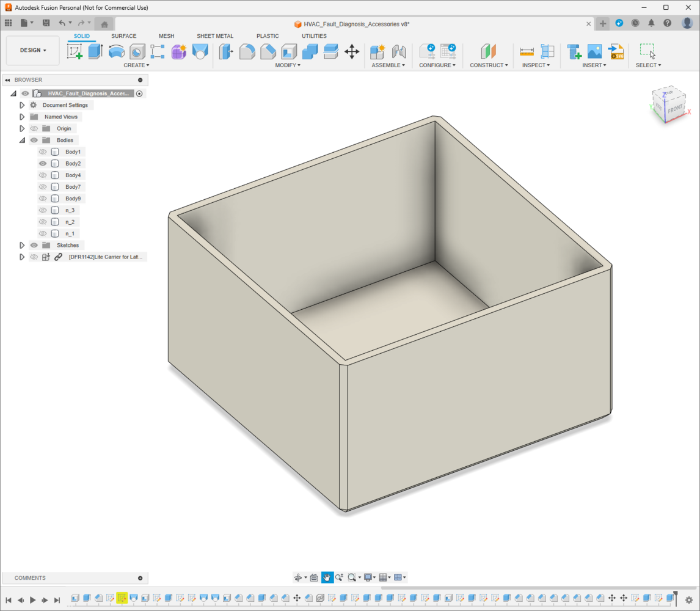
Task: Expand the DFR1142 Lite Carrier component
Action: click(x=22, y=257)
